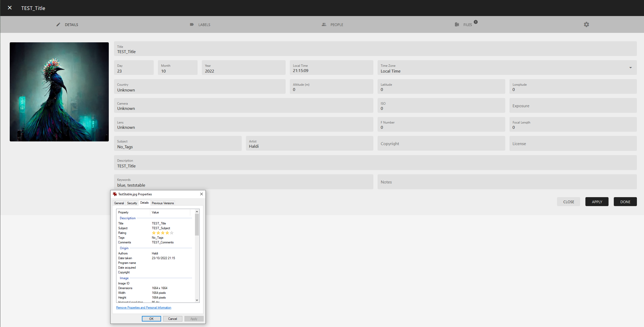Click the red TestStable.jpg Properties window icon
The image size is (644, 327).
[115, 194]
